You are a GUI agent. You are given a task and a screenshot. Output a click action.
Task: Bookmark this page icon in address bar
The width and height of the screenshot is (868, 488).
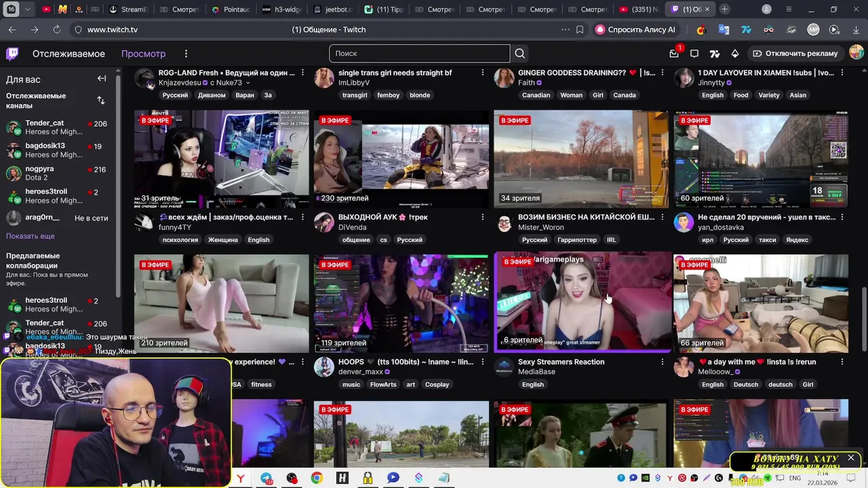580,30
